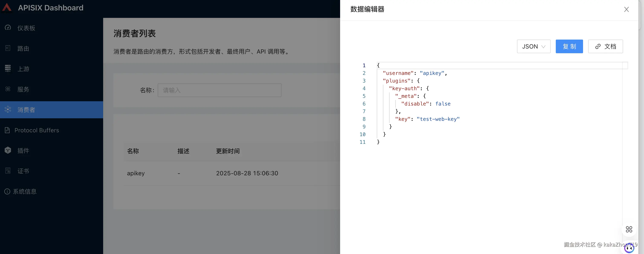Open the 仪表板 dashboard icon

pyautogui.click(x=8, y=28)
